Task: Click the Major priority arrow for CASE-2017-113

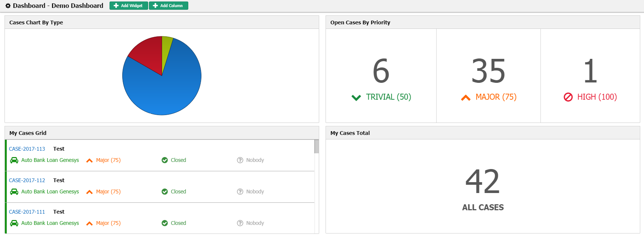Action: tap(89, 160)
